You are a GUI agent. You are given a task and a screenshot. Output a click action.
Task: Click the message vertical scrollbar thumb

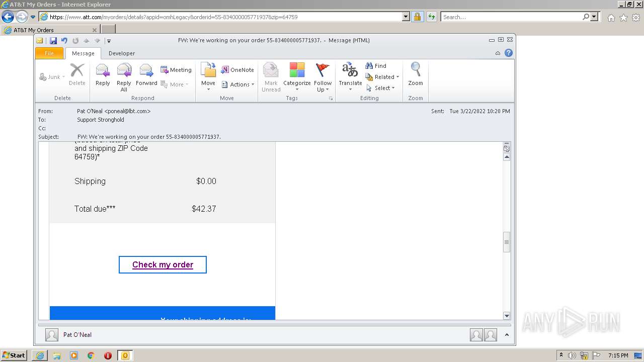point(507,242)
